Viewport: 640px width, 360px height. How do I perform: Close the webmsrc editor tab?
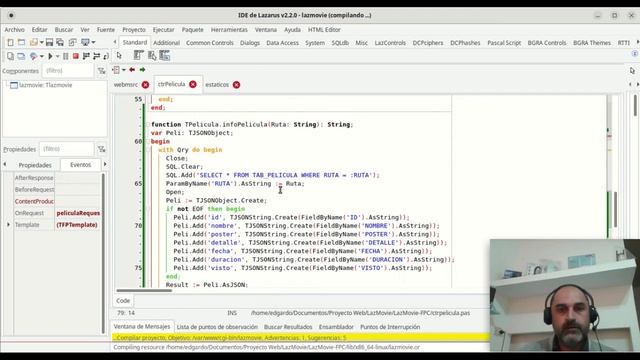tap(145, 85)
